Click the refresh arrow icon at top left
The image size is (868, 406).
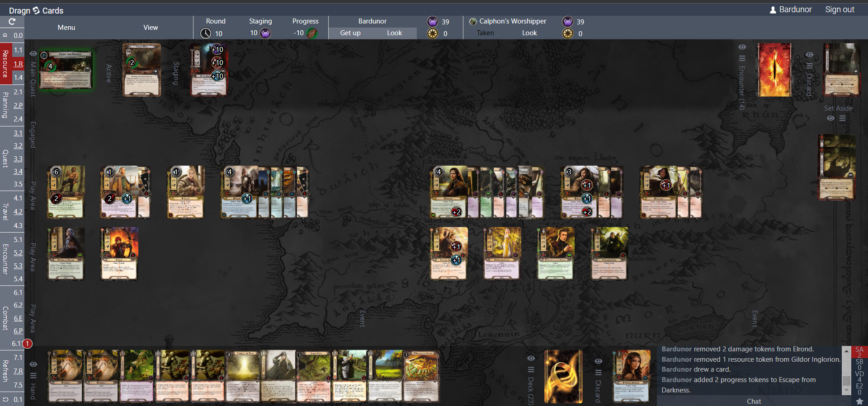tap(12, 22)
